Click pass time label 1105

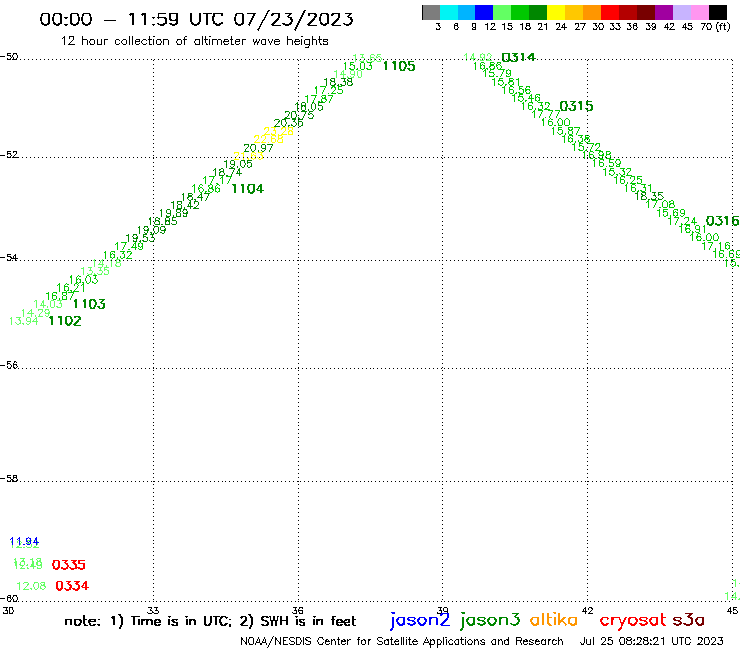(x=399, y=66)
